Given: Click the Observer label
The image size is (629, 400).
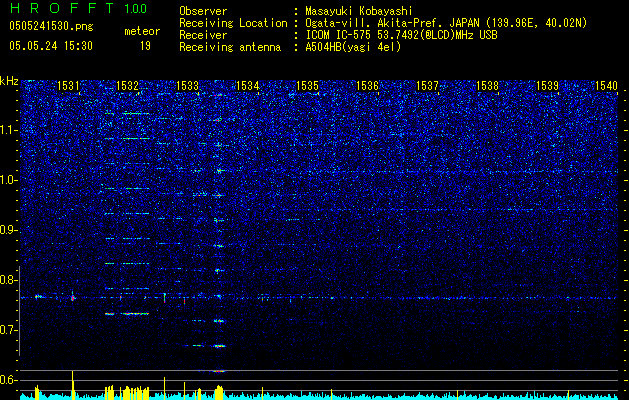Looking at the screenshot, I should click(x=203, y=11).
